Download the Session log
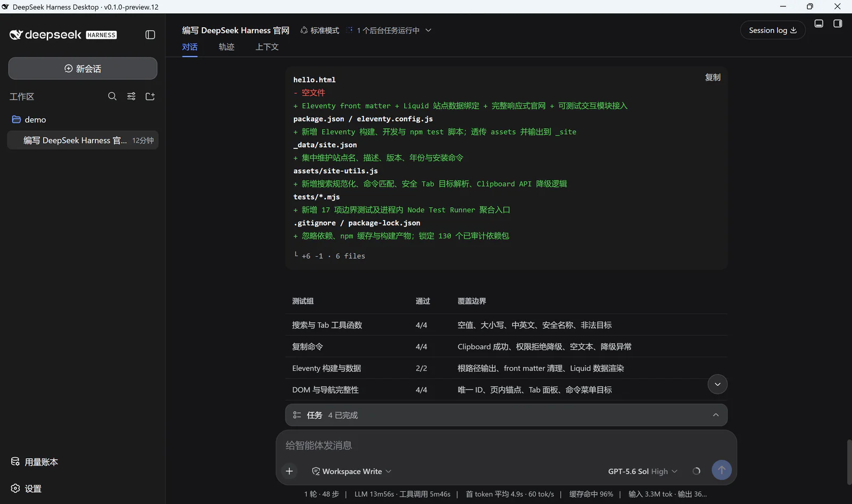852x504 pixels. [x=773, y=30]
